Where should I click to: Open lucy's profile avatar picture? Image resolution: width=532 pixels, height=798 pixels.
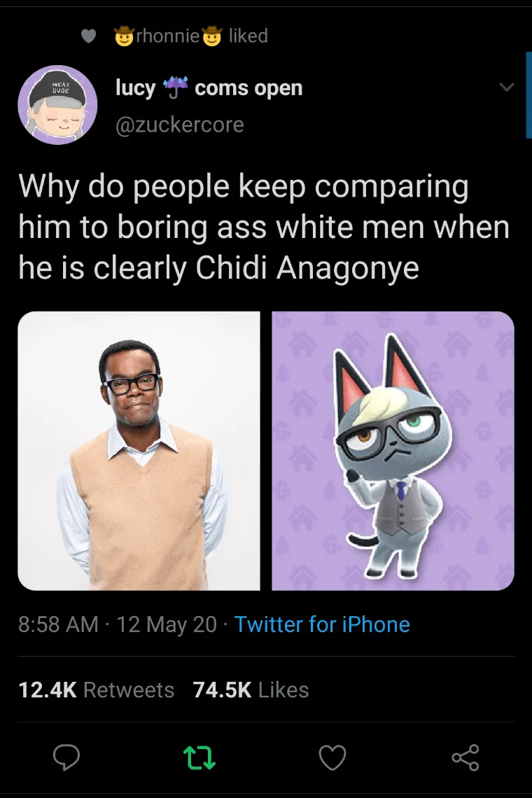(x=57, y=105)
